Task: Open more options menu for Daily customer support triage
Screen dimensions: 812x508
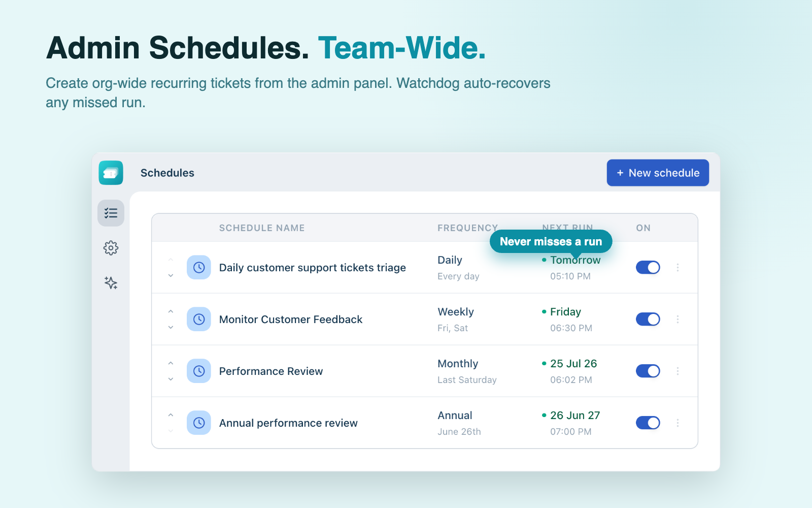Action: coord(678,267)
